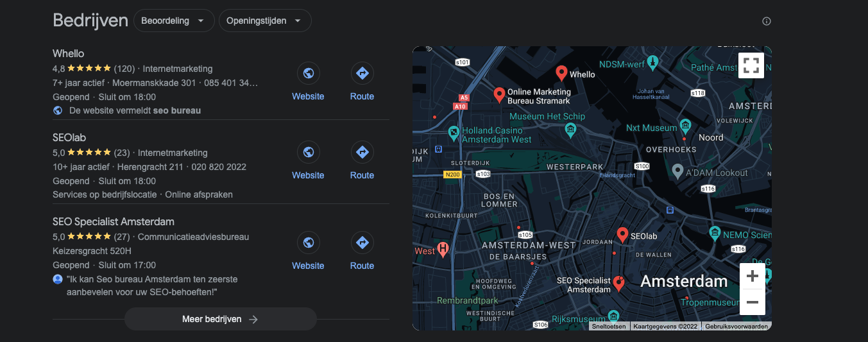Open the Whello business listing title
This screenshot has width=868, height=342.
(69, 53)
